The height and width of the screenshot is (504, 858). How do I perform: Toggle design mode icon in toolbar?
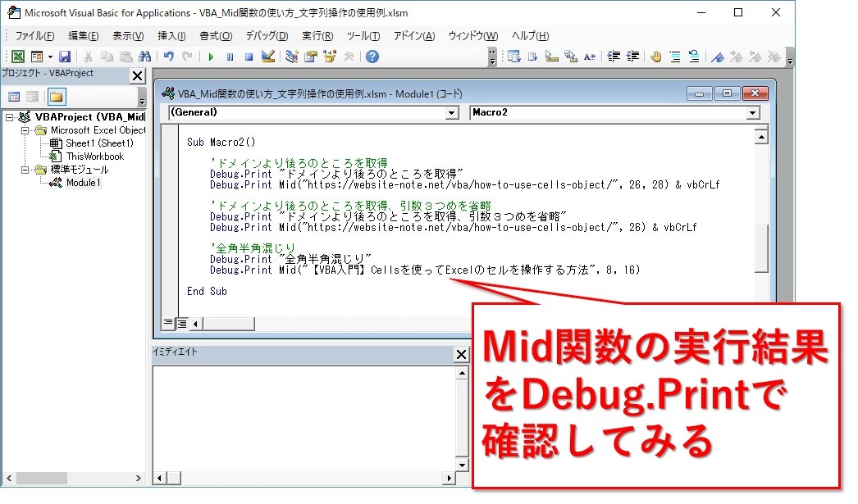point(267,57)
